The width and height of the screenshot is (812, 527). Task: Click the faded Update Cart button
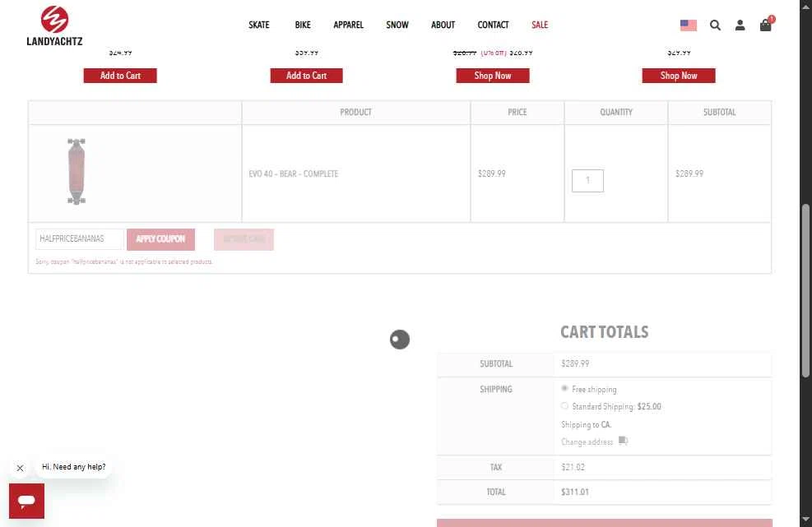click(x=244, y=239)
